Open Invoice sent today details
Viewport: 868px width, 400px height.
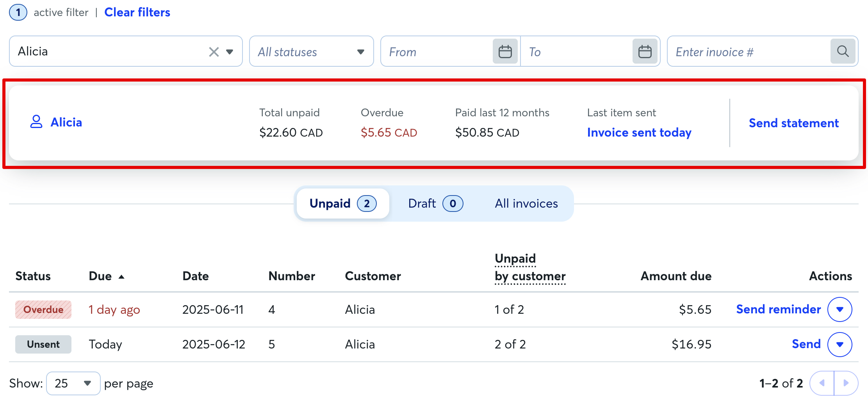(639, 132)
